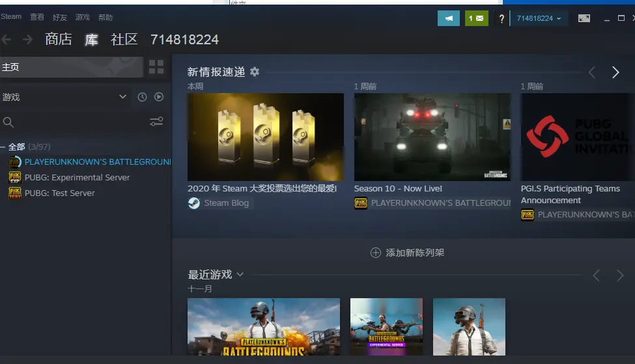Open 2020 年 Steam 大奖 news headline
The height and width of the screenshot is (364, 635).
pos(262,189)
